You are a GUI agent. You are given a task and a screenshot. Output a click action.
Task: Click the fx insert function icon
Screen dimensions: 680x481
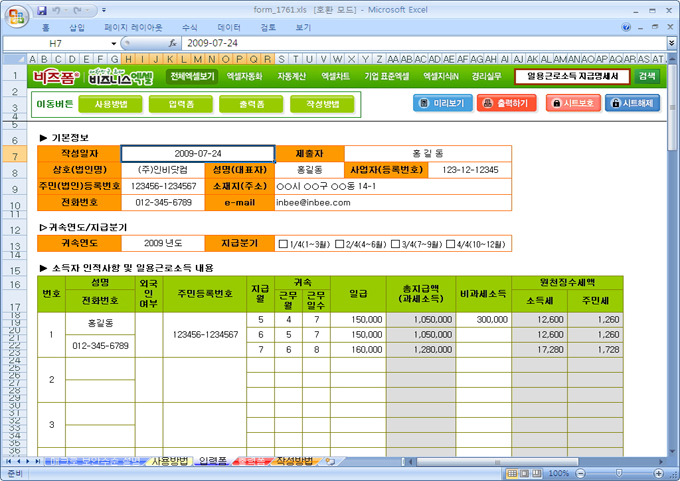coord(173,44)
